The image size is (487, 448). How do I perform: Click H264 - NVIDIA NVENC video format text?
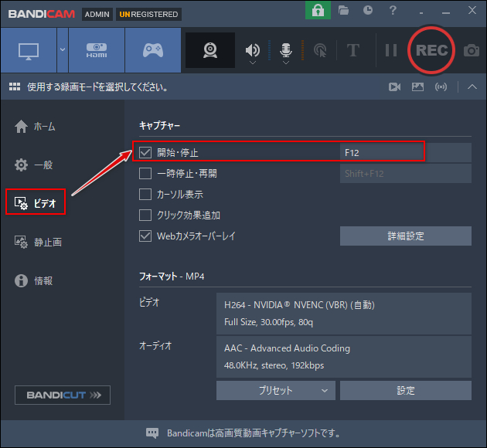(x=299, y=305)
